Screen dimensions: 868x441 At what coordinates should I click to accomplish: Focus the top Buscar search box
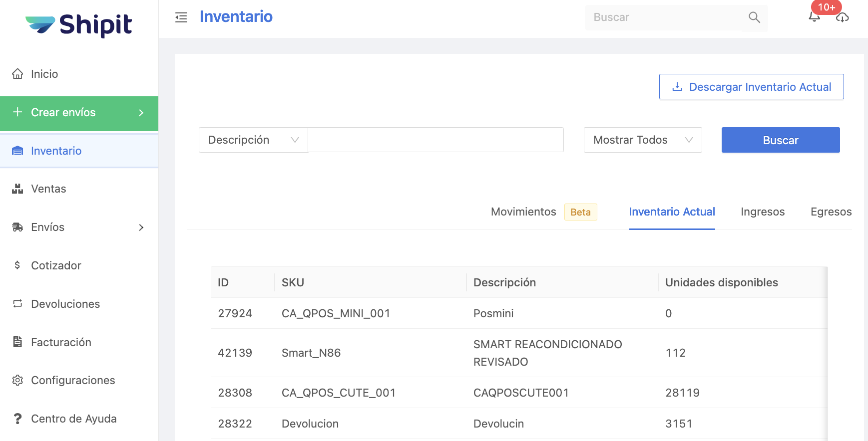(664, 17)
